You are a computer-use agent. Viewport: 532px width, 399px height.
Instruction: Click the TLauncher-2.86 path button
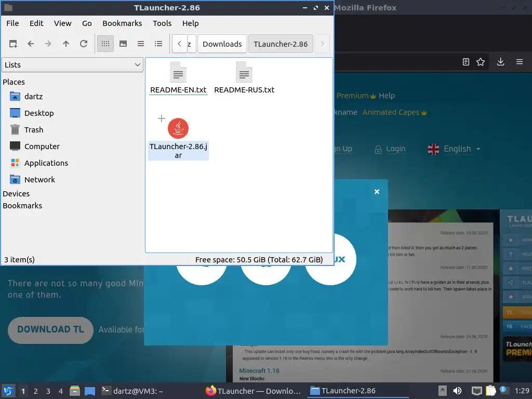coord(281,44)
